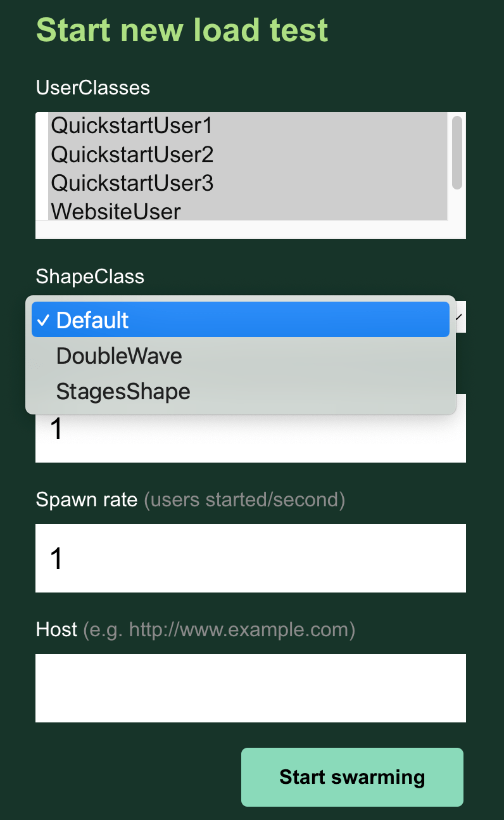Select QuickstartUser2 in UserClasses list
The height and width of the screenshot is (820, 504).
coord(133,155)
